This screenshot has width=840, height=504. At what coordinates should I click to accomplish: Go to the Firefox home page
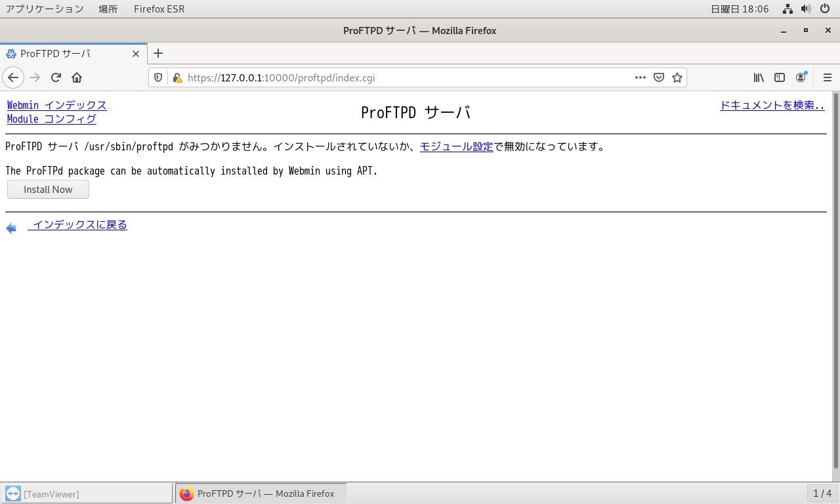pos(77,77)
